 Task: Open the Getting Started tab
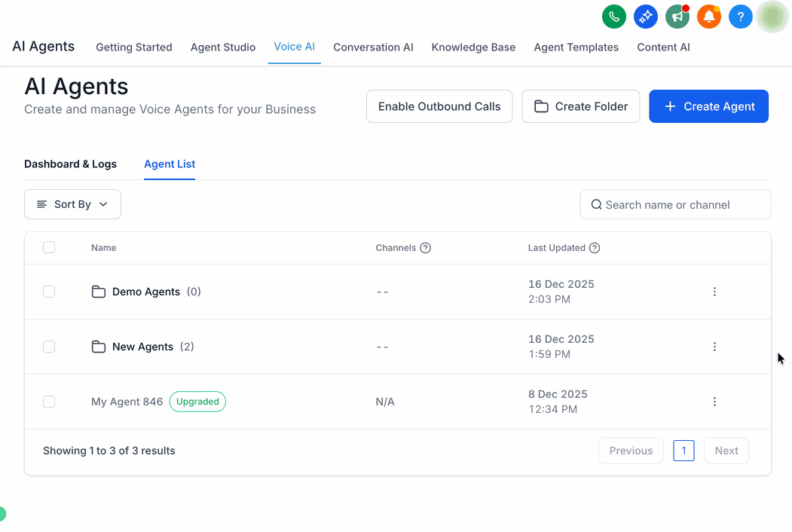click(x=134, y=47)
